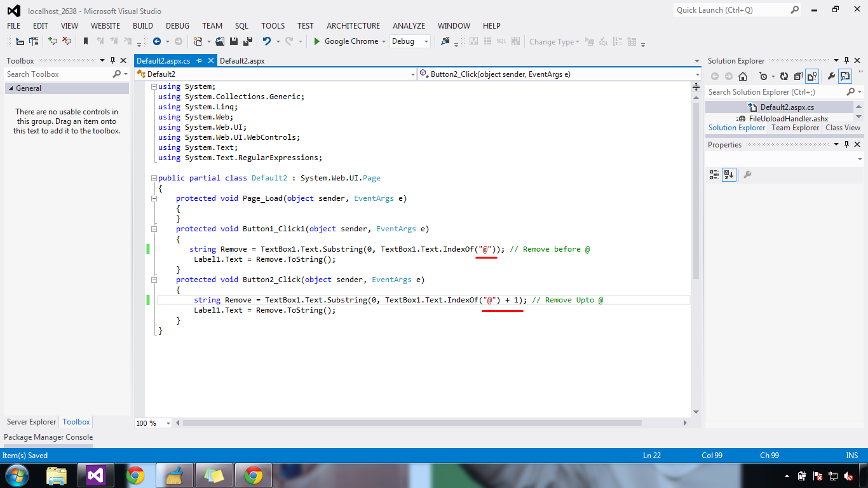This screenshot has height=488, width=868.
Task: Click the Undo icon in the toolbar
Action: (266, 41)
